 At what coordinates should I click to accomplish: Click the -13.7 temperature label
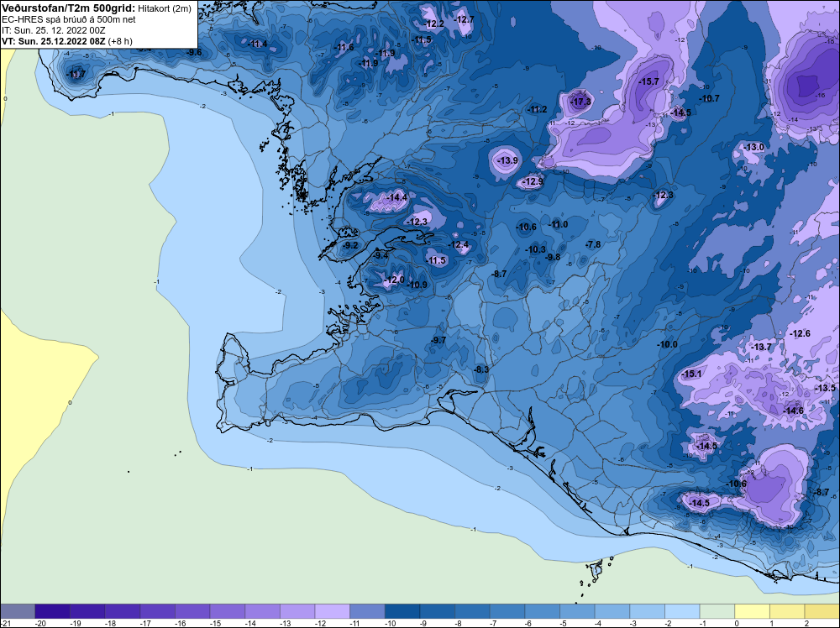761,347
